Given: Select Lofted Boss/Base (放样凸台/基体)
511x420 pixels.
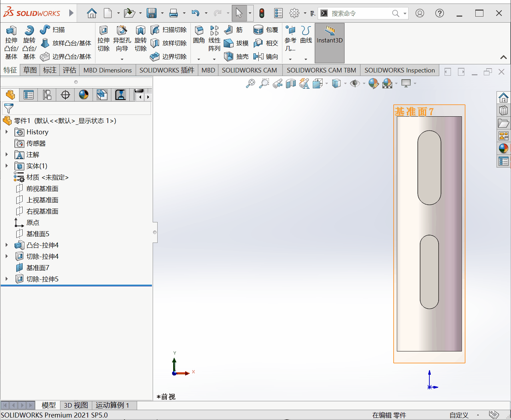Looking at the screenshot, I should tap(66, 43).
